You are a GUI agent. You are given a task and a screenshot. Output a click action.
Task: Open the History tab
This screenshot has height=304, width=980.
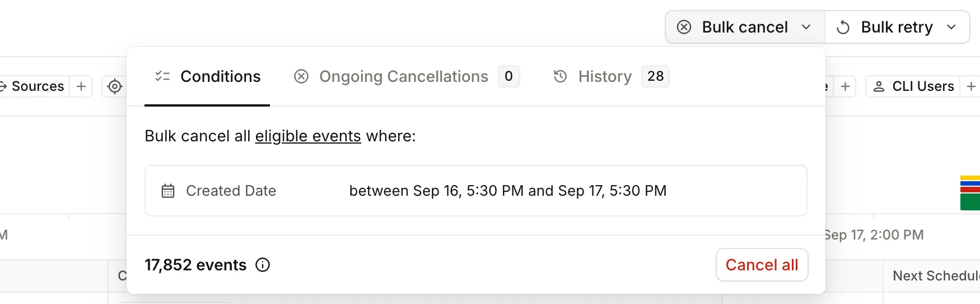click(605, 76)
